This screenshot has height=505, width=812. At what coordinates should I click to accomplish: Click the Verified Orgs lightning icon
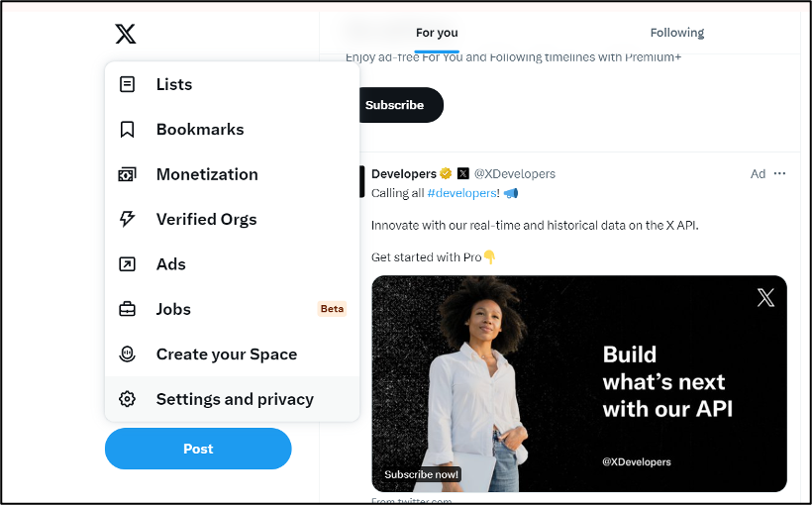[127, 220]
